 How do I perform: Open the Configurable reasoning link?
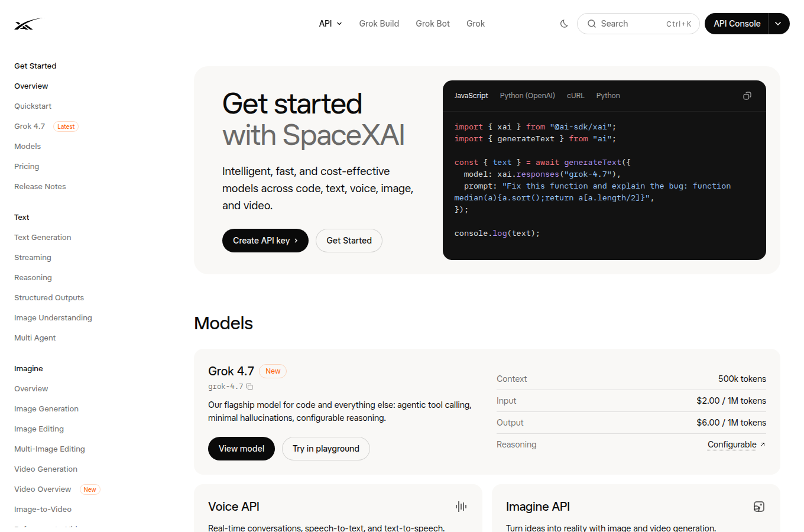coord(737,445)
